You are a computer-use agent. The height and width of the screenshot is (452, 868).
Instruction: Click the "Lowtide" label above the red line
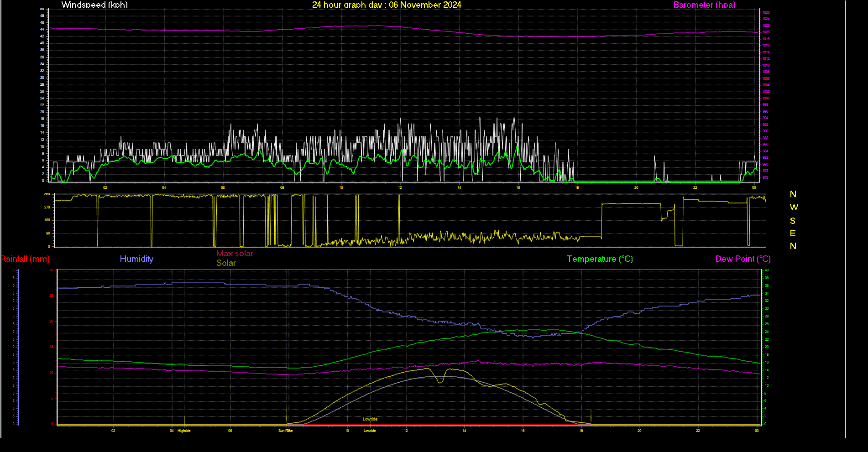point(370,419)
